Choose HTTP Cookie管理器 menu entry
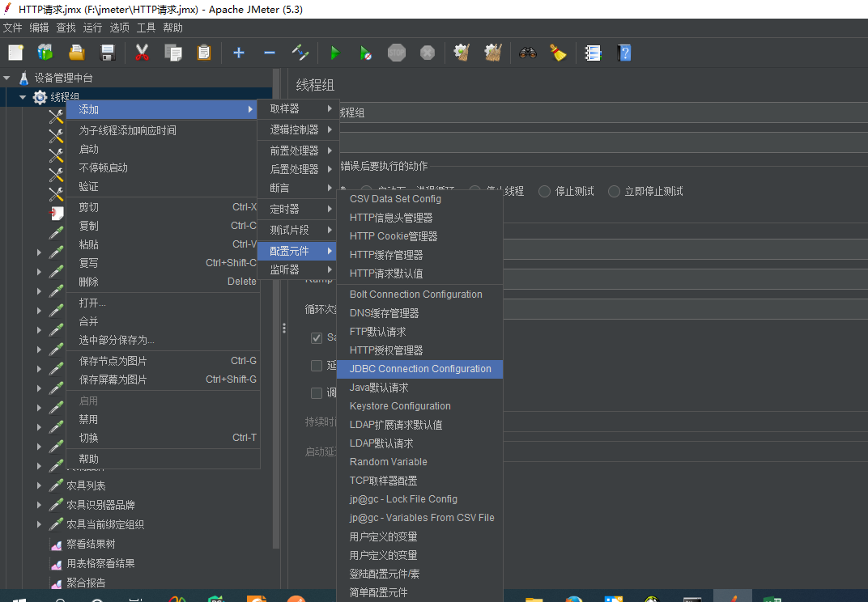The width and height of the screenshot is (868, 602). pyautogui.click(x=420, y=236)
